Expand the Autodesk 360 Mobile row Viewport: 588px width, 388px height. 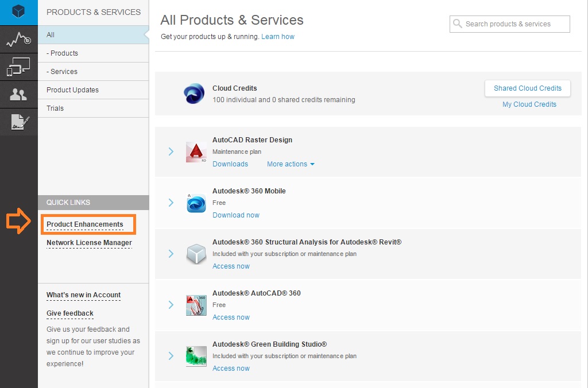(171, 203)
